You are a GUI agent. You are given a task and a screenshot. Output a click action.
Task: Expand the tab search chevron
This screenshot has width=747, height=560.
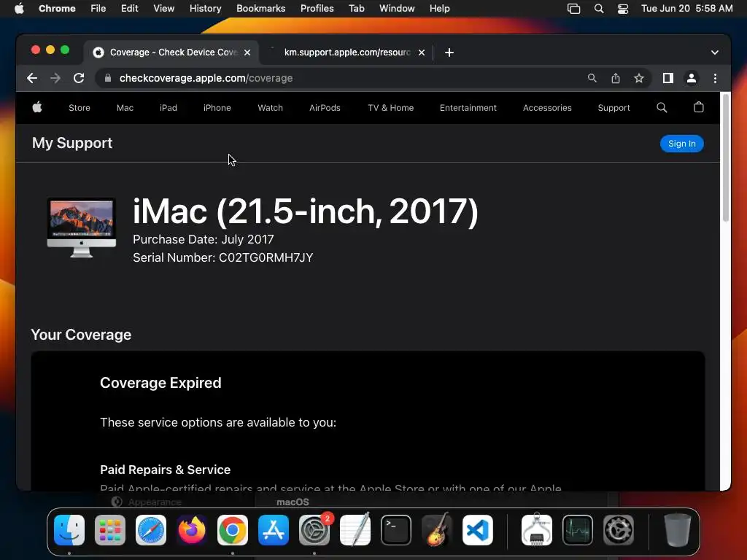point(715,52)
